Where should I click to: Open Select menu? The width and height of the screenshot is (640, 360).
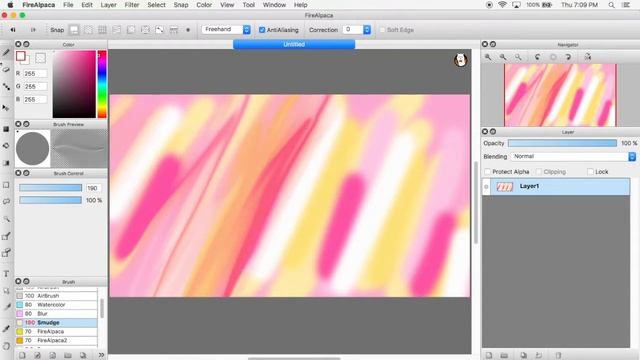(156, 5)
